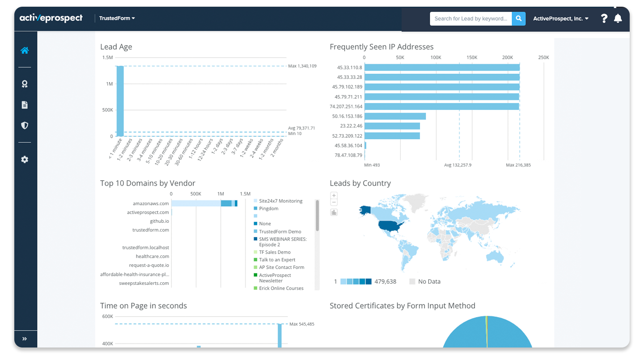
Task: Open the Home dashboard sidebar icon
Action: 25,51
